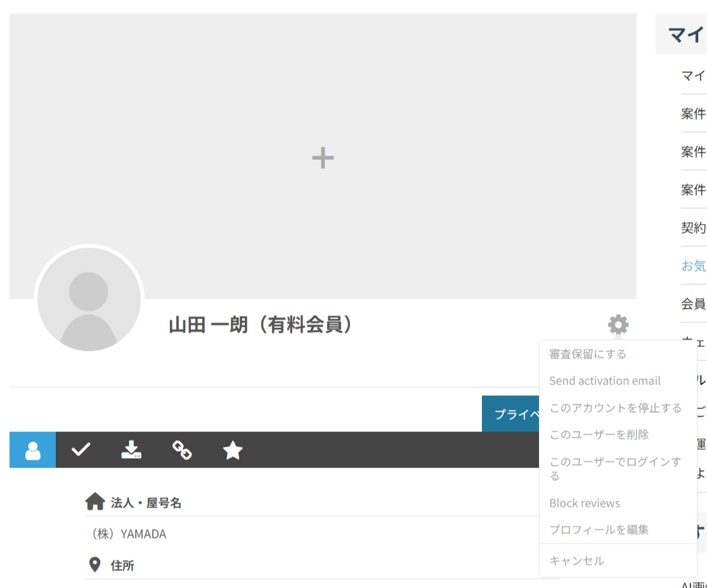Image resolution: width=707 pixels, height=588 pixels.
Task: Open the download tab icon
Action: (x=131, y=450)
